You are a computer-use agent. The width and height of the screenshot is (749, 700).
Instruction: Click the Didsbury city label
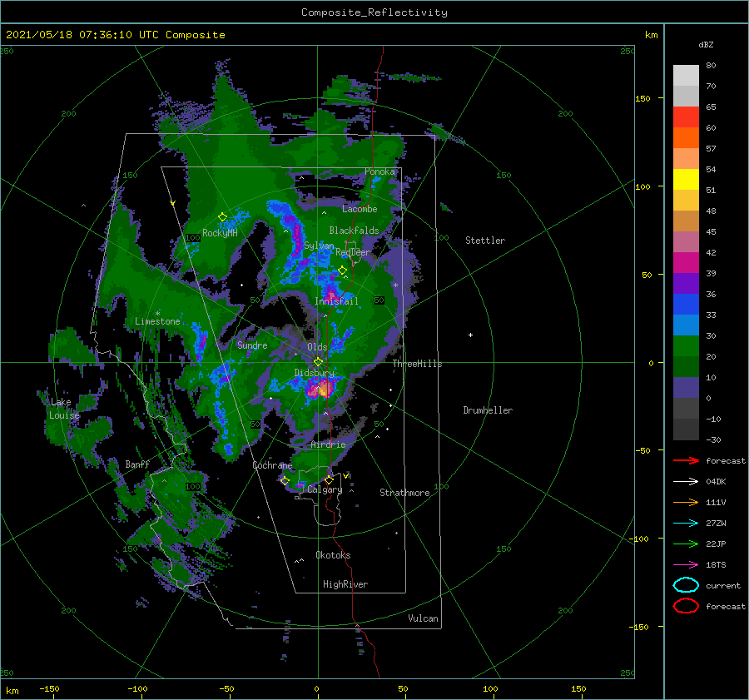(314, 373)
